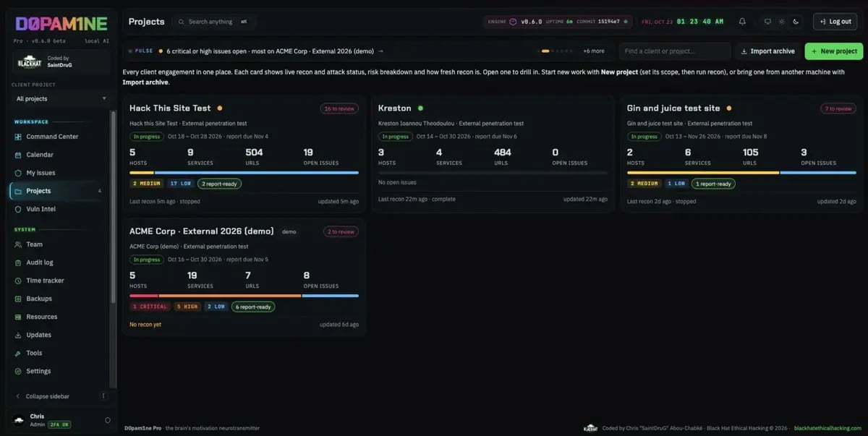Click Kreston's In progress status badge

coord(395,136)
